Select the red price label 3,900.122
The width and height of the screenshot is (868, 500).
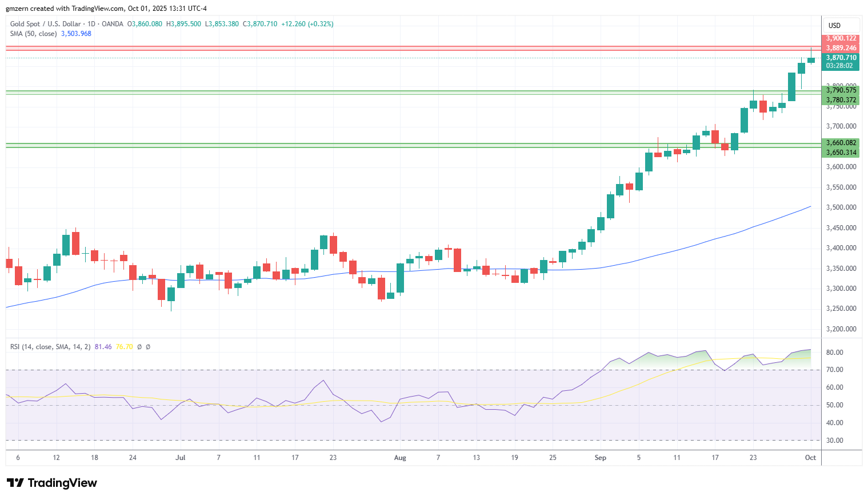pyautogui.click(x=841, y=38)
